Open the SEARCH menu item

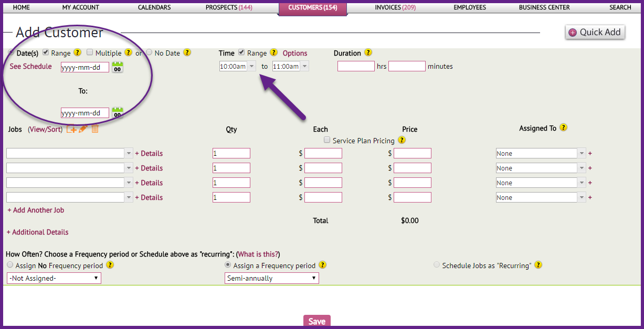click(x=620, y=7)
